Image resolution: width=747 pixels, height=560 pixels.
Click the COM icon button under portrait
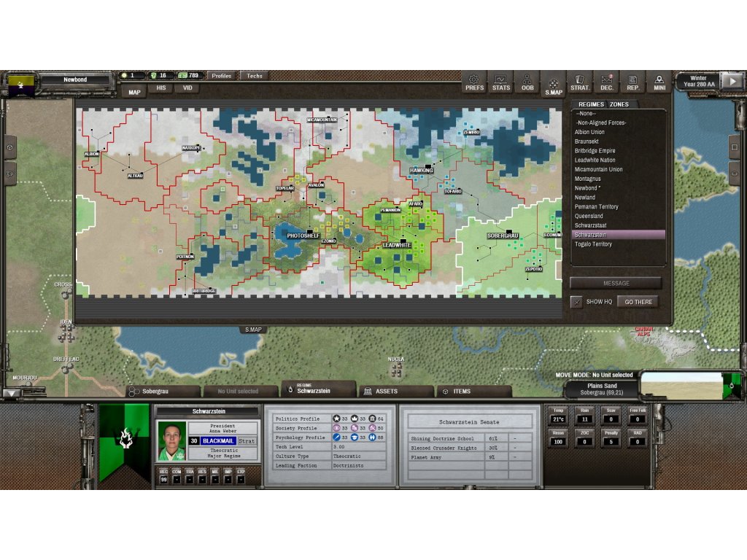click(177, 477)
